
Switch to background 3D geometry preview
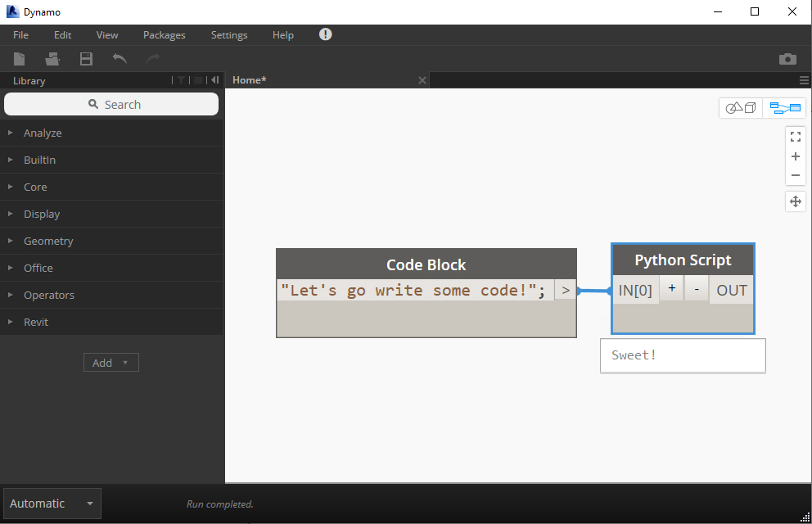[741, 108]
